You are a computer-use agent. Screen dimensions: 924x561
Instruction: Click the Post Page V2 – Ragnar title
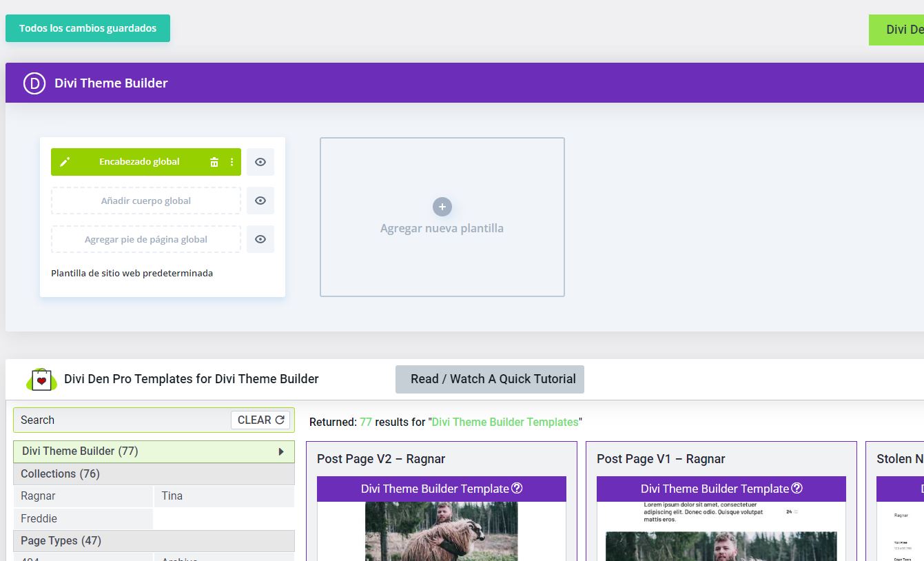(x=381, y=459)
